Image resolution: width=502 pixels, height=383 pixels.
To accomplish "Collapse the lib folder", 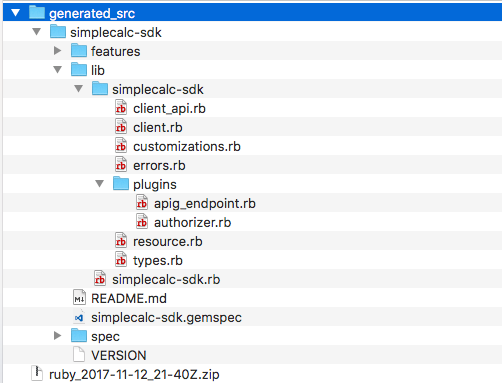I will coord(57,70).
